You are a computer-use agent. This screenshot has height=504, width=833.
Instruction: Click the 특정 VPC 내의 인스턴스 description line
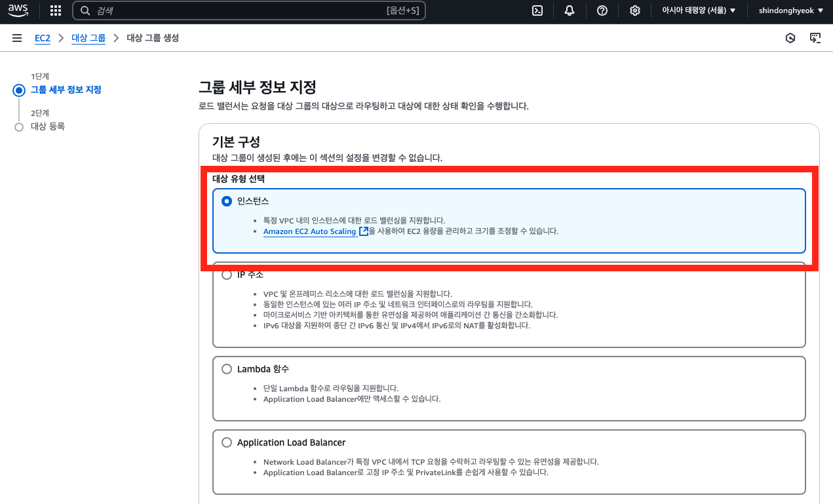[x=355, y=221]
